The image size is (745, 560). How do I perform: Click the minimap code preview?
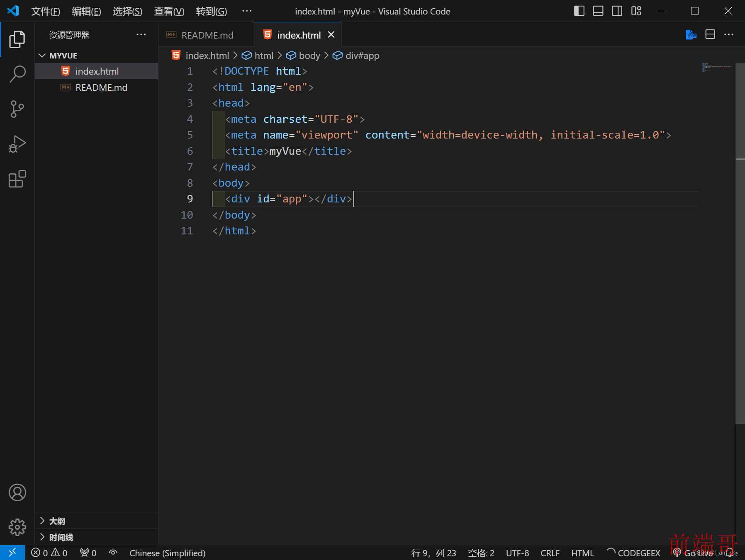click(x=716, y=67)
